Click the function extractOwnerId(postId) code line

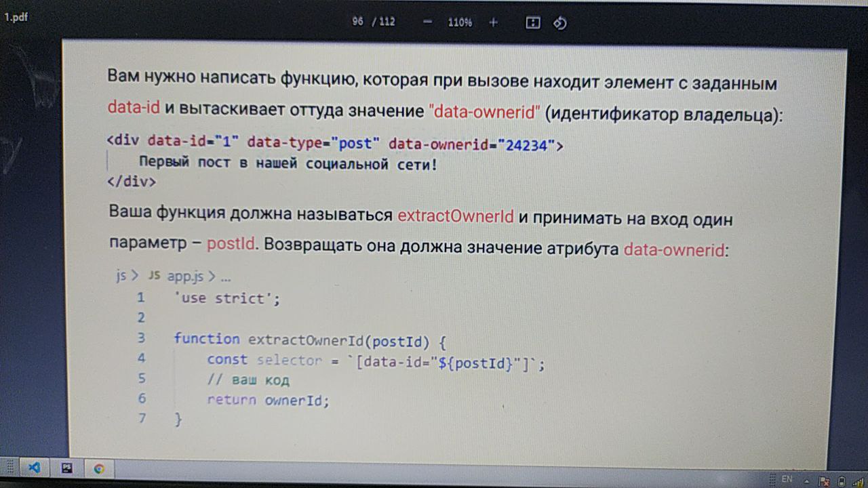tap(309, 340)
